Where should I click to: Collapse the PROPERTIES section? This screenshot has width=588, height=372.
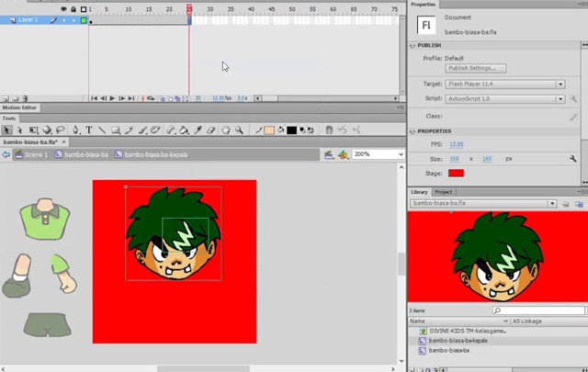coord(413,131)
